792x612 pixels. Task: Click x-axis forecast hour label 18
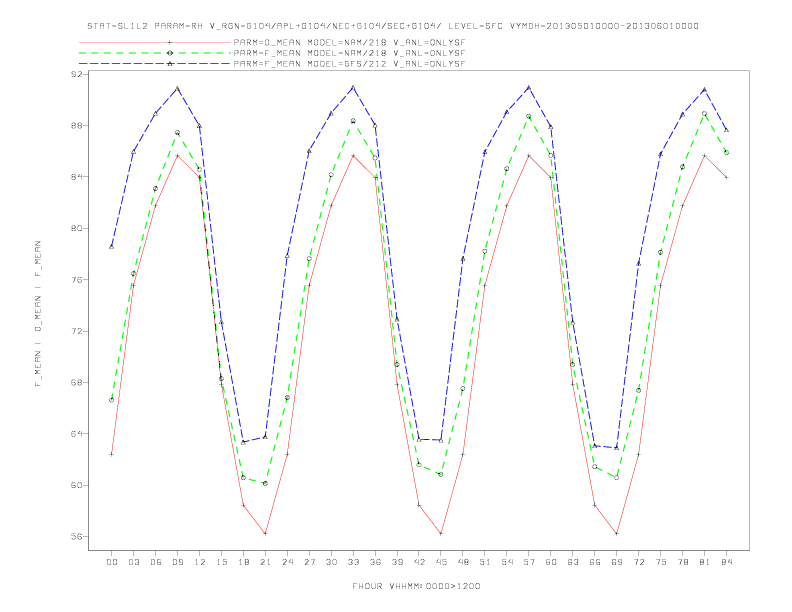(243, 562)
